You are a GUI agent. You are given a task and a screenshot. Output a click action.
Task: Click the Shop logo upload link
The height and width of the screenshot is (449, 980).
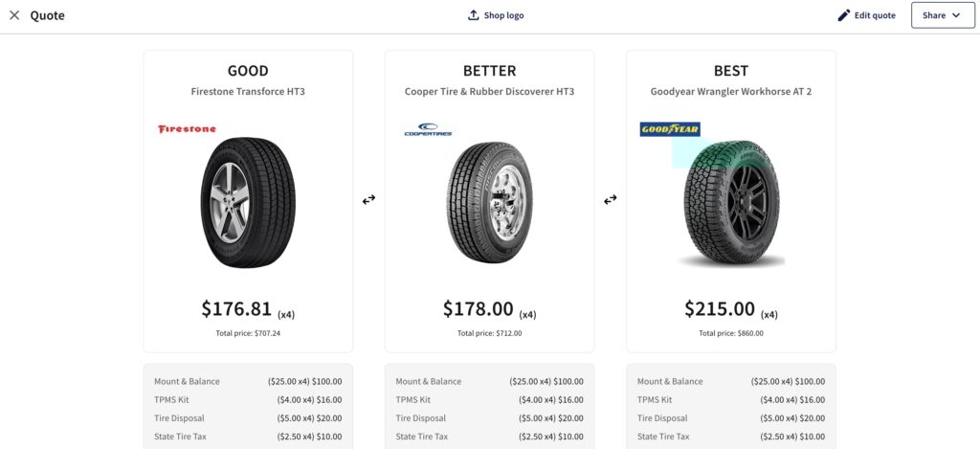[x=497, y=15]
